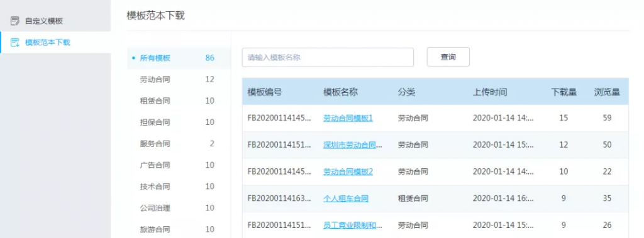This screenshot has width=644, height=238.
Task: Click the 模板范本下载 page title
Action: click(x=156, y=16)
